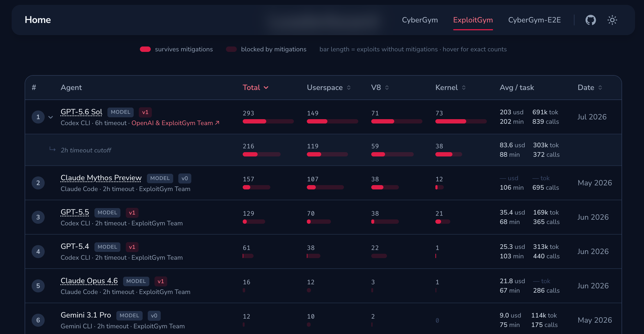Screen dimensions: 644x334
Task: Click the Kernel bar for GPT-5.5
Action: (443, 222)
